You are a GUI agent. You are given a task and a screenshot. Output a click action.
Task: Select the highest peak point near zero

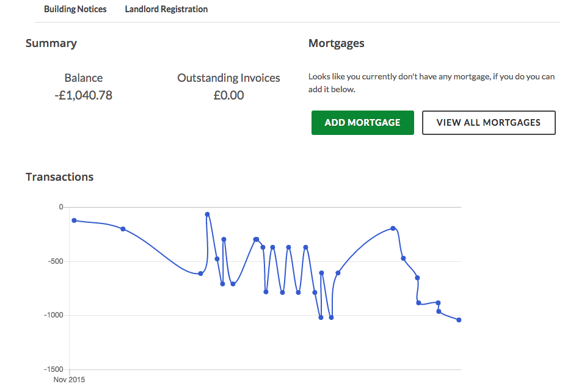pos(207,214)
